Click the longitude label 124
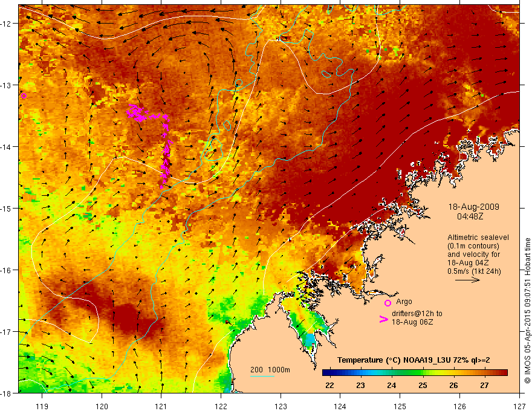The width and height of the screenshot is (532, 411). [x=340, y=406]
